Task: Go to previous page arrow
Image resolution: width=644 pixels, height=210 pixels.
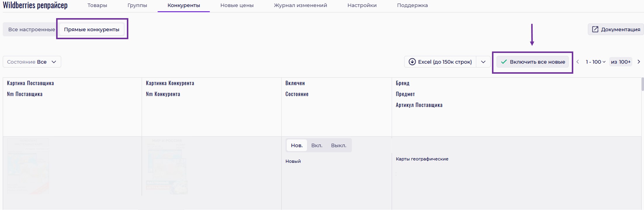Action: (578, 62)
